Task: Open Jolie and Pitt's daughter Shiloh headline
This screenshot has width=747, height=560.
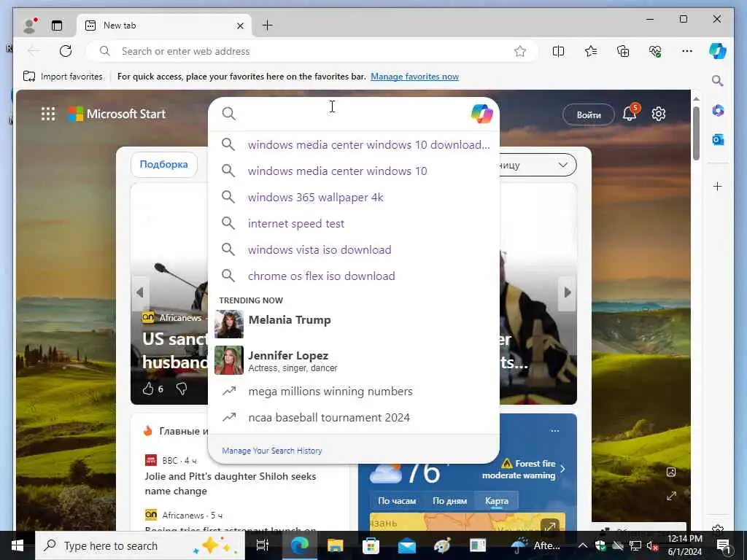Action: click(231, 483)
